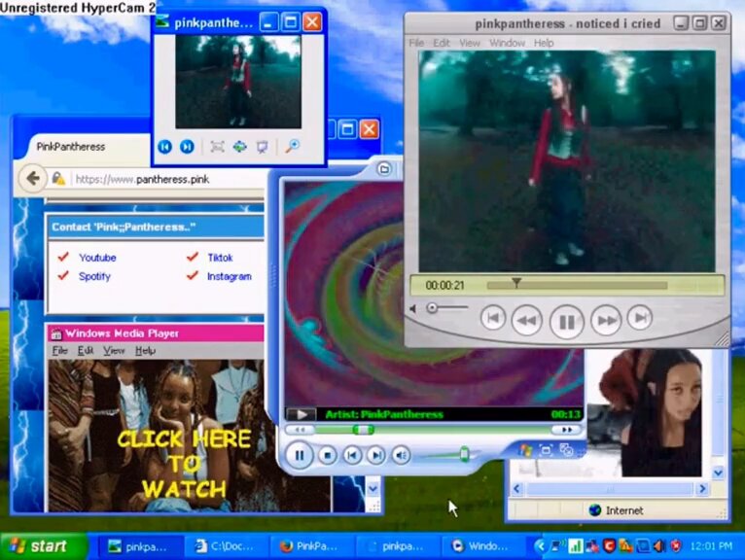745x560 pixels.
Task: Click system tray volume speaker icon
Action: [x=659, y=546]
